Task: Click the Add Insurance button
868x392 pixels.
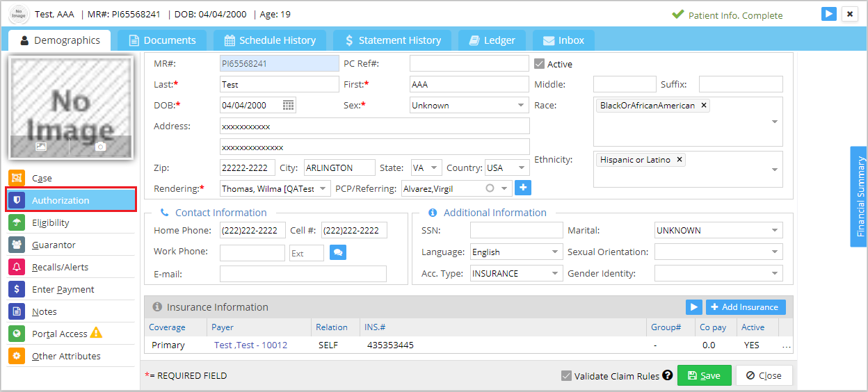Action: [x=746, y=307]
